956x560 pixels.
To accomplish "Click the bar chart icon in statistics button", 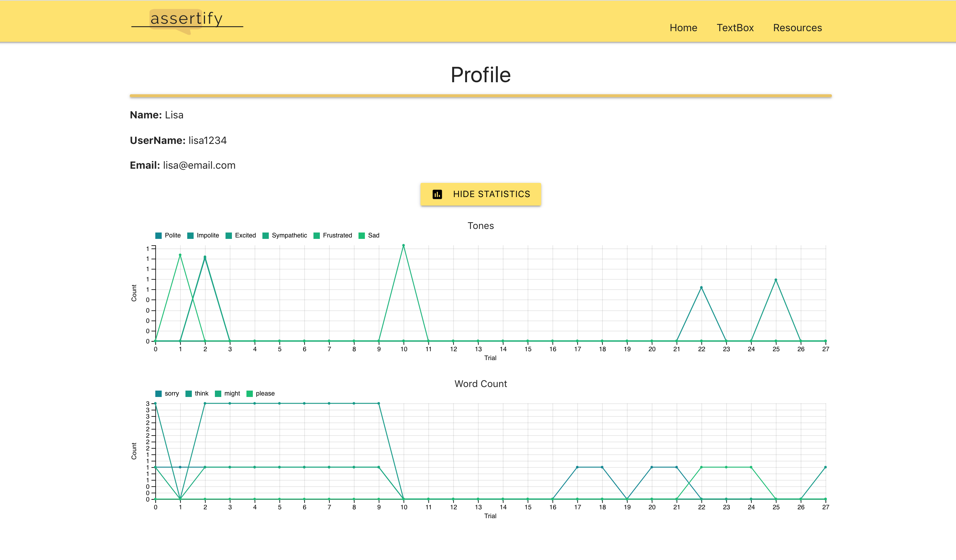I will tap(437, 195).
